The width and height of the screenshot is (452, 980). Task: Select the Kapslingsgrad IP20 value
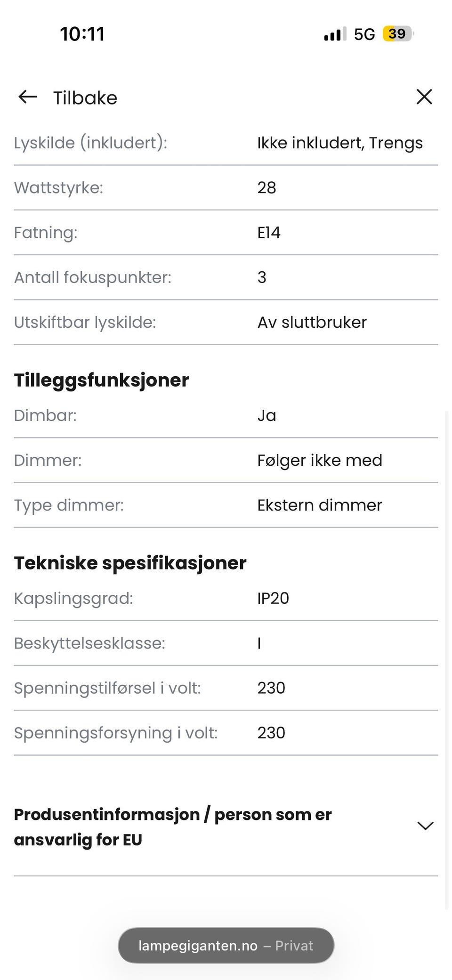point(273,598)
